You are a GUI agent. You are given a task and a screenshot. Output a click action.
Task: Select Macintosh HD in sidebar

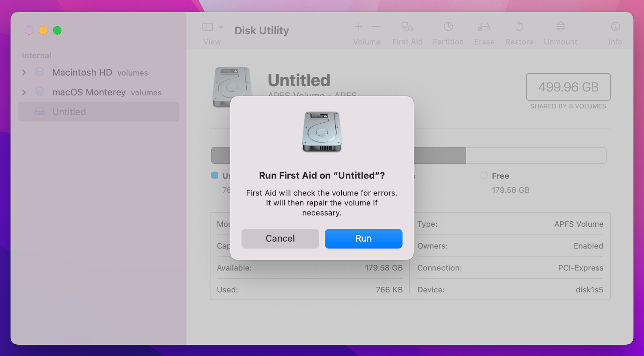[x=82, y=72]
